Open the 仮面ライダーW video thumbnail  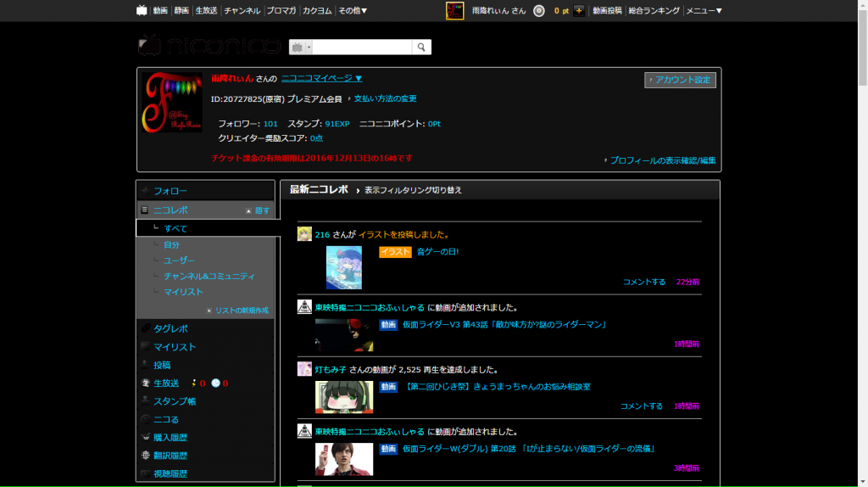click(x=344, y=459)
